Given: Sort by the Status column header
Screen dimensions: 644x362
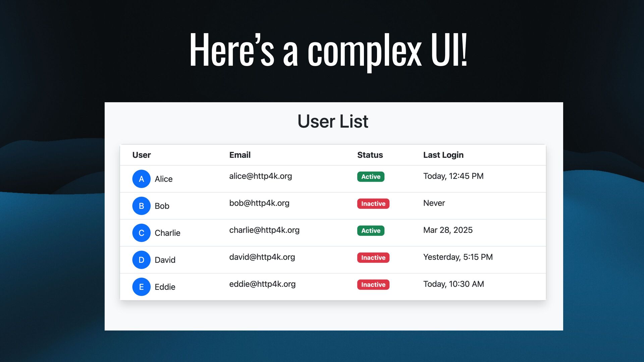Looking at the screenshot, I should pyautogui.click(x=370, y=155).
